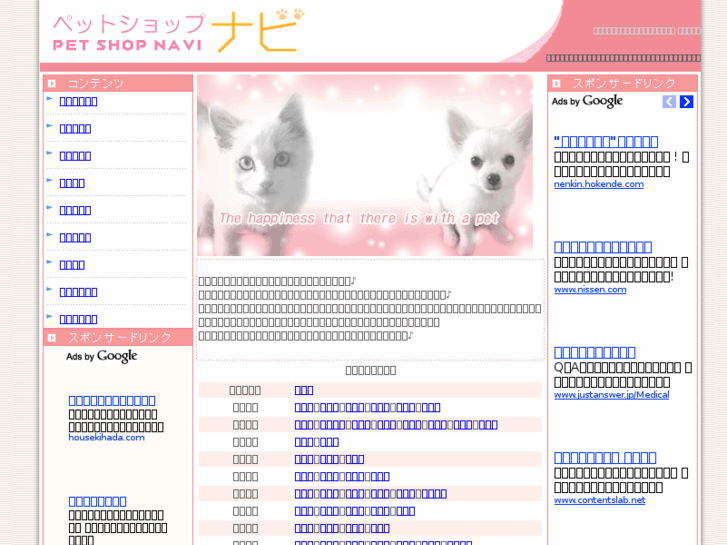Click the Ads by Google label in left sidebar
Viewport: 727px width, 545px height.
102,356
